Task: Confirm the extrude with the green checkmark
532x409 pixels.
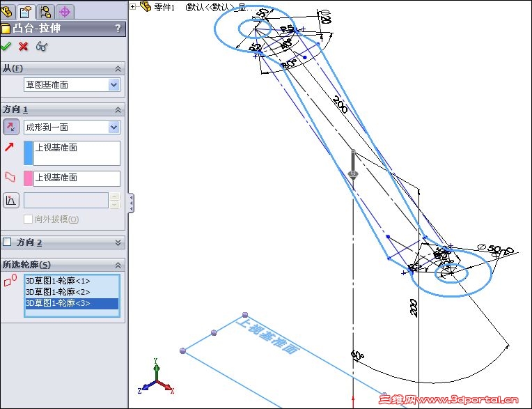Action: click(x=6, y=46)
